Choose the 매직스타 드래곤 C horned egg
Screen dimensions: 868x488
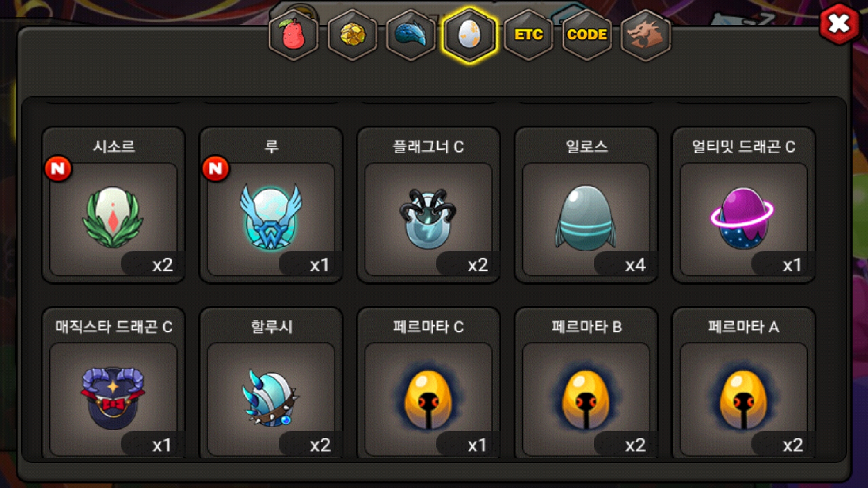(113, 383)
